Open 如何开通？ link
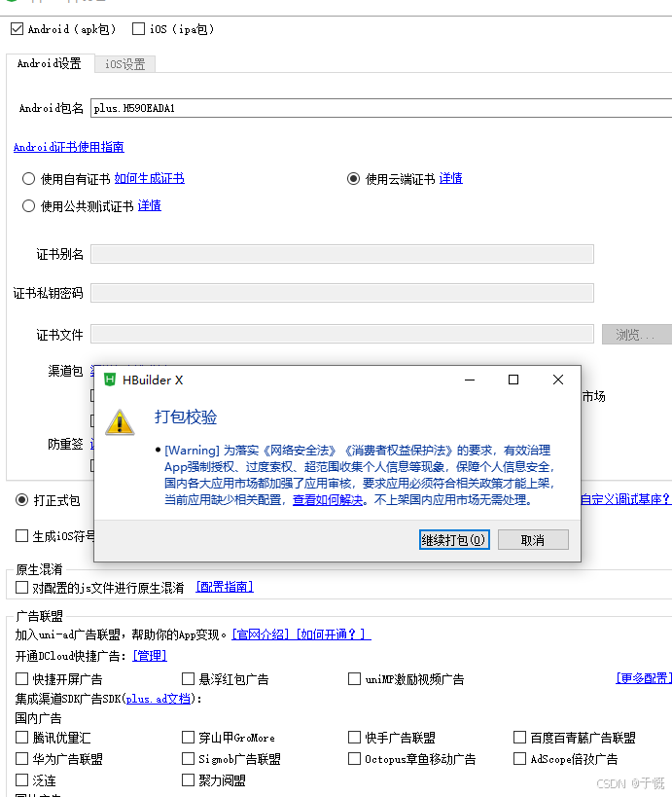The image size is (672, 797). point(334,634)
